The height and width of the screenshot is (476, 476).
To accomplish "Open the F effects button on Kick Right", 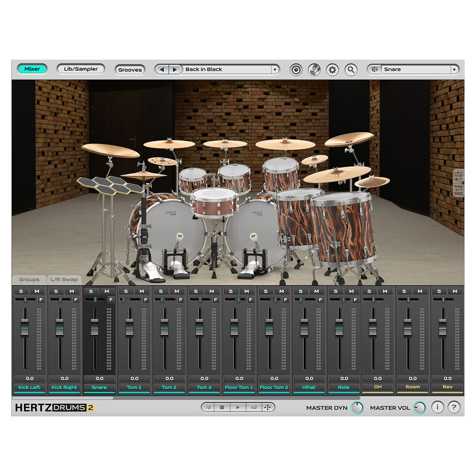I will pyautogui.click(x=76, y=300).
